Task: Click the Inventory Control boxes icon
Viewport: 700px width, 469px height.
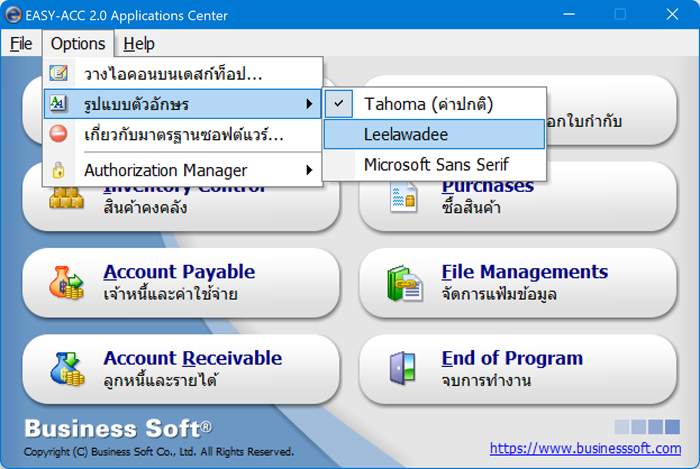Action: [66, 197]
